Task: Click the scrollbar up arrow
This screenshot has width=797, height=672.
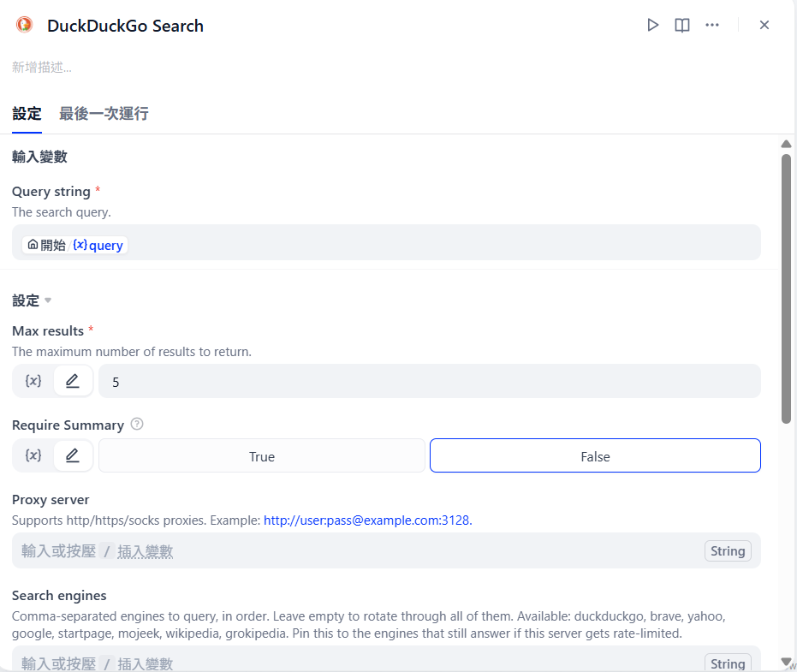Action: click(x=787, y=145)
